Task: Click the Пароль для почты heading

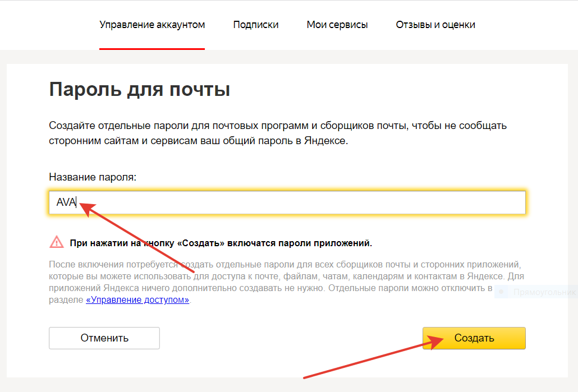Action: (140, 90)
